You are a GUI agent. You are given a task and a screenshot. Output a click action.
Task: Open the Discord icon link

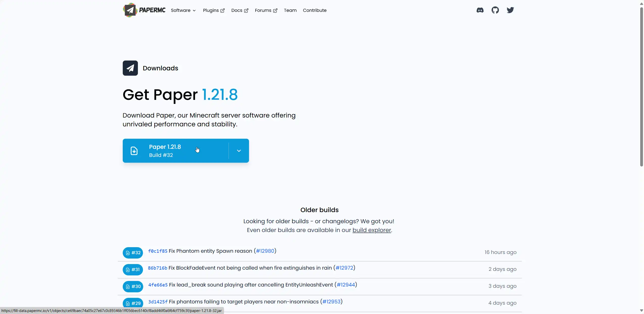(x=480, y=10)
